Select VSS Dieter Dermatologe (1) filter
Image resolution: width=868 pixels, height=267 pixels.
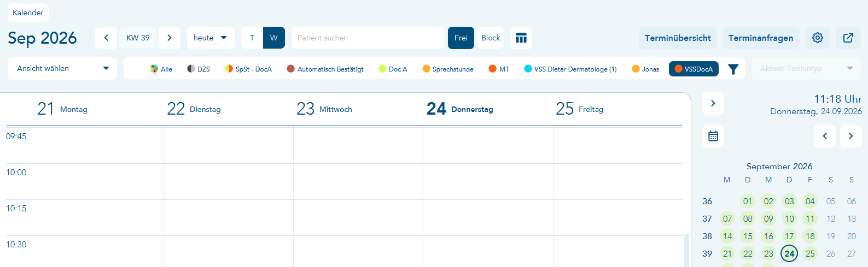click(570, 69)
